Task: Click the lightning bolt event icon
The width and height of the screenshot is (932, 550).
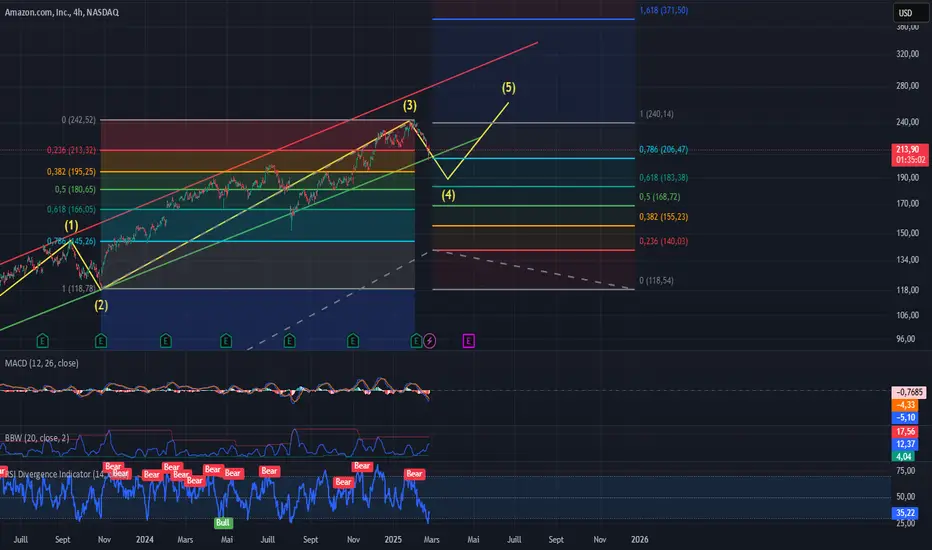Action: 429,341
